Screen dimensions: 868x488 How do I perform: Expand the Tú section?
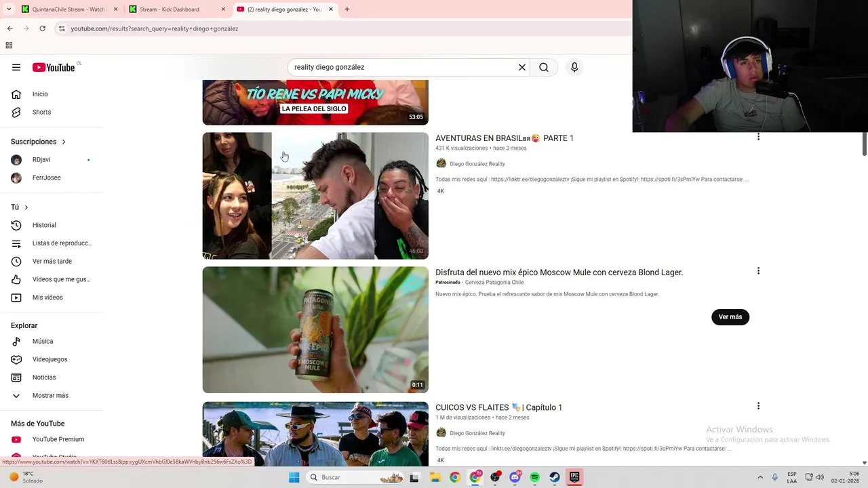click(20, 207)
